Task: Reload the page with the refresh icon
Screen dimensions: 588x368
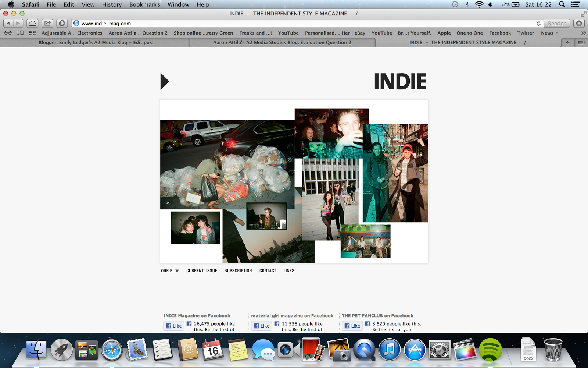Action: (x=539, y=23)
